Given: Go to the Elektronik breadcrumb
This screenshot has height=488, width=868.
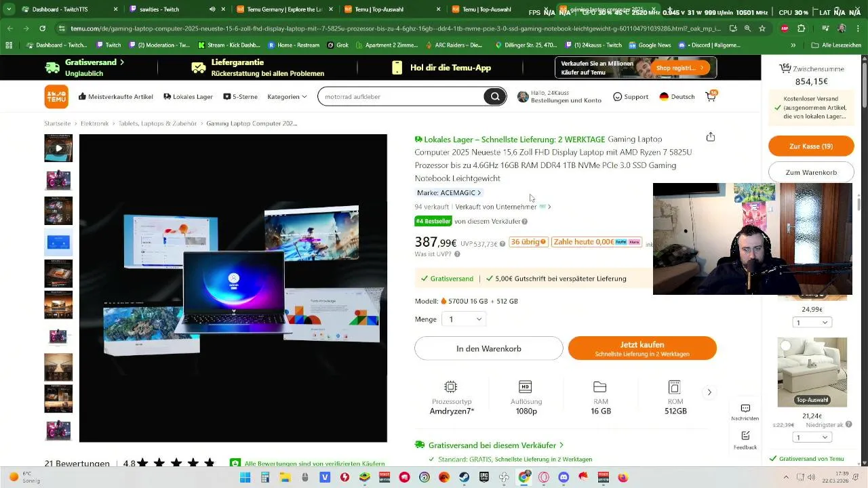Looking at the screenshot, I should coord(94,123).
